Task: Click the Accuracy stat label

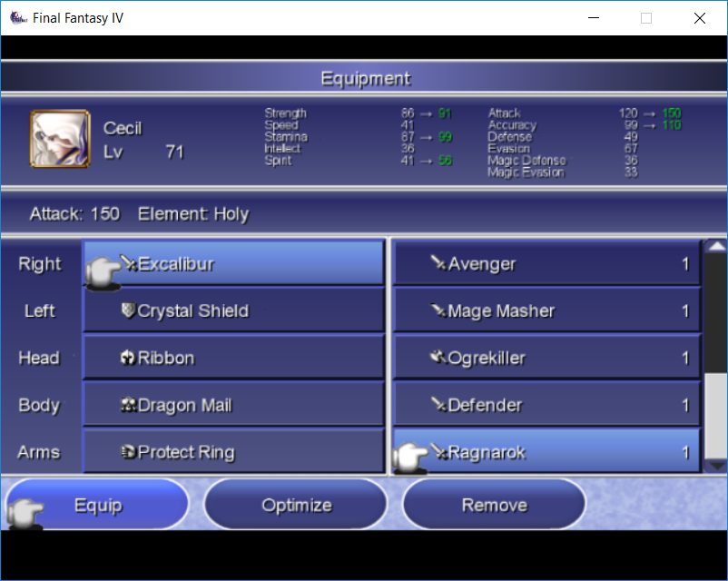Action: tap(512, 125)
